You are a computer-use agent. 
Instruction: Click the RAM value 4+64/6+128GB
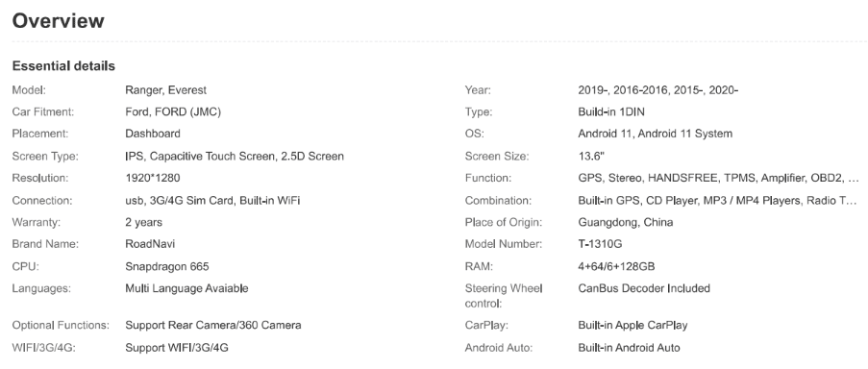click(616, 266)
